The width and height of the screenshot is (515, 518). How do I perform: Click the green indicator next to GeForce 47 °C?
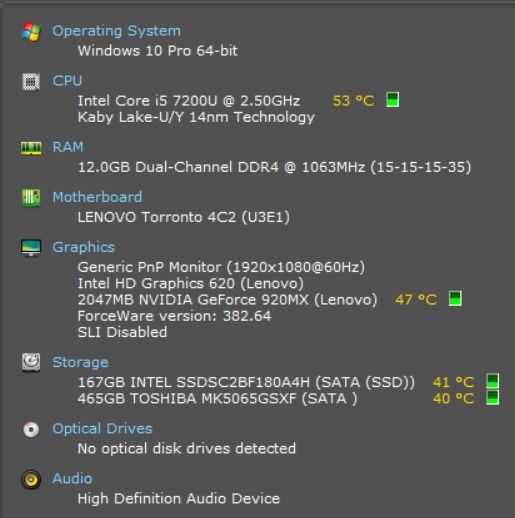coord(455,298)
